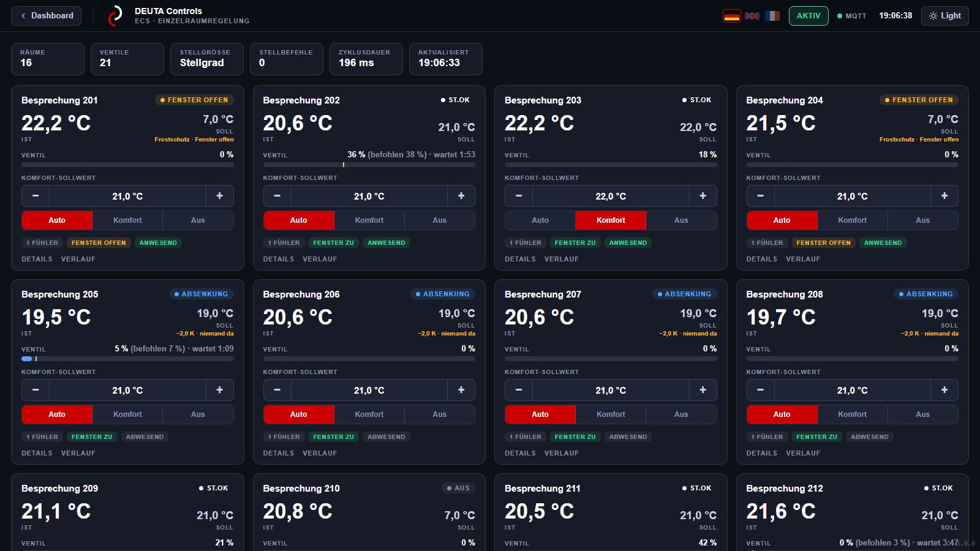Click the DEUTA Controls logo

(x=115, y=16)
